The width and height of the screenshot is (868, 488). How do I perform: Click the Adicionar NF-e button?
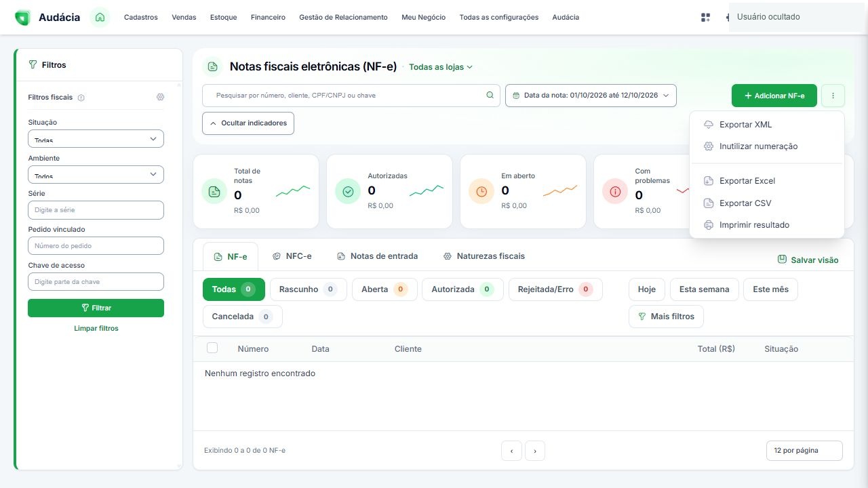(x=774, y=96)
